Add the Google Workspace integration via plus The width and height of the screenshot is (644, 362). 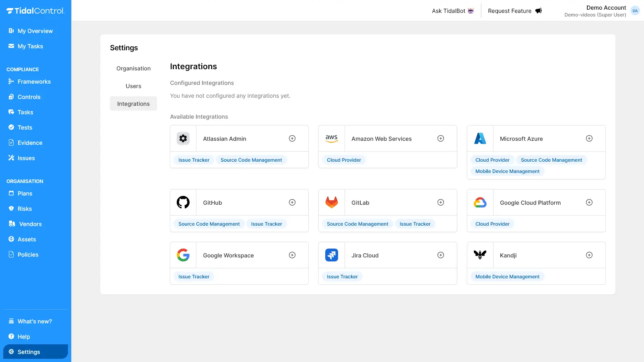pos(292,255)
